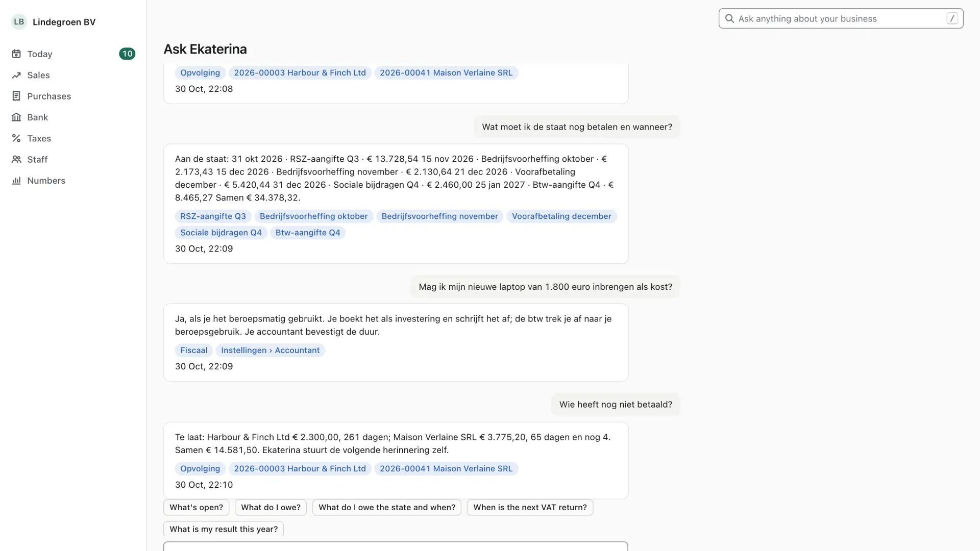Image resolution: width=980 pixels, height=551 pixels.
Task: Ask What do I owe the state and when?
Action: [x=387, y=508]
